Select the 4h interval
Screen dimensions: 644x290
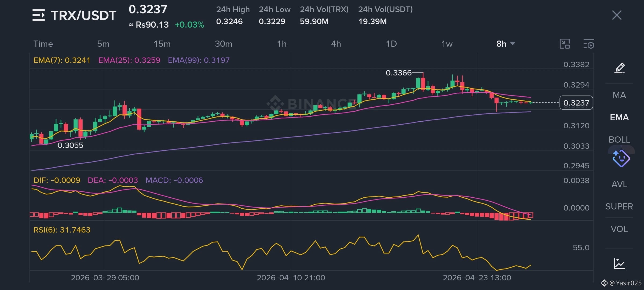point(336,44)
